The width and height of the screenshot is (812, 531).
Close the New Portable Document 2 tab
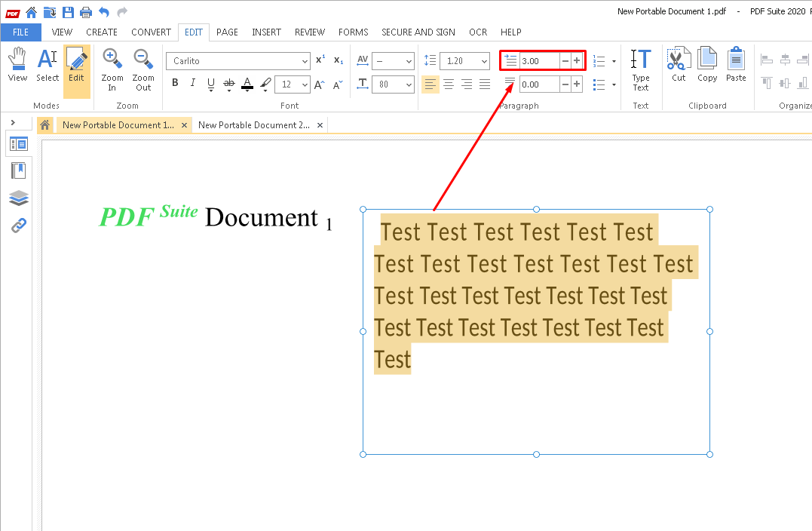[x=320, y=125]
